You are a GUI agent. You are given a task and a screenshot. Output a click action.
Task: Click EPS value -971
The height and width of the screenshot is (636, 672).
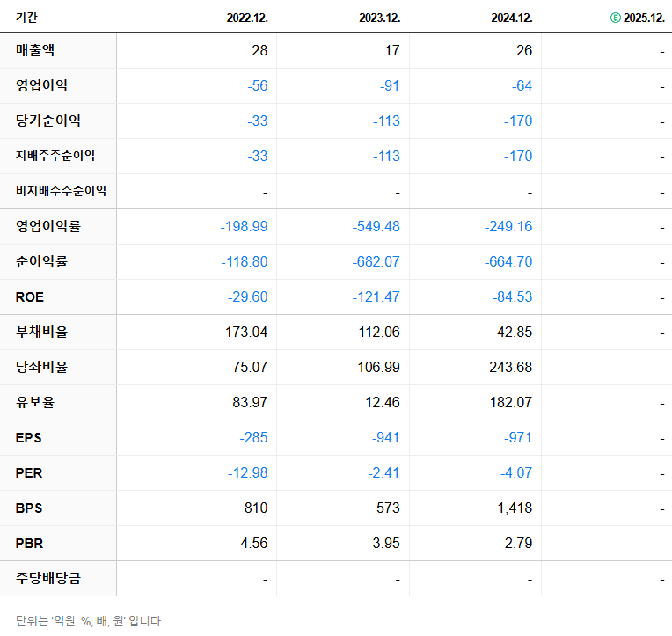(x=518, y=437)
